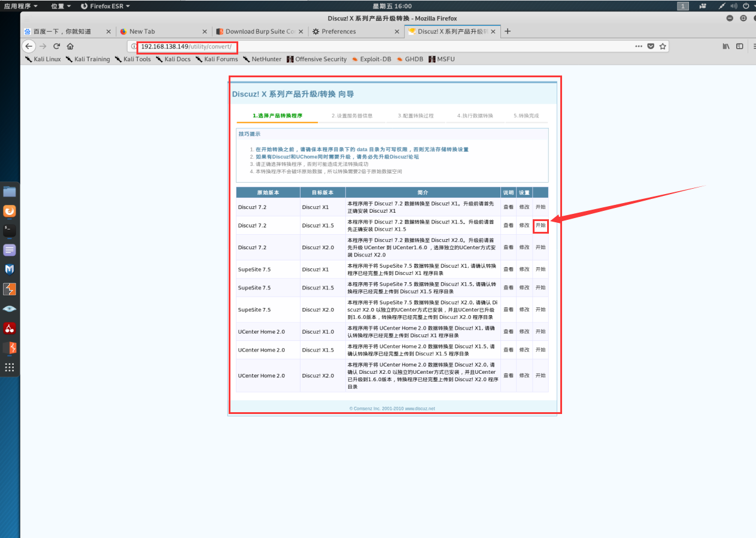Toggle the Firefox sidebar icon

click(740, 46)
